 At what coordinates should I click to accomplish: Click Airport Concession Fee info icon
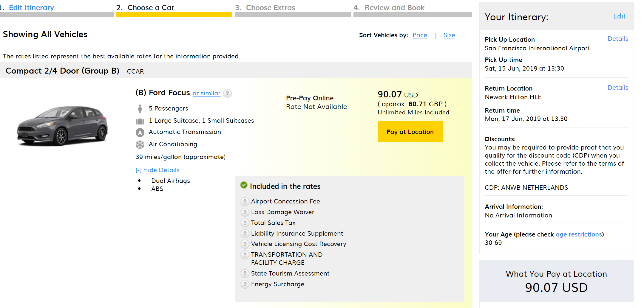coord(245,202)
